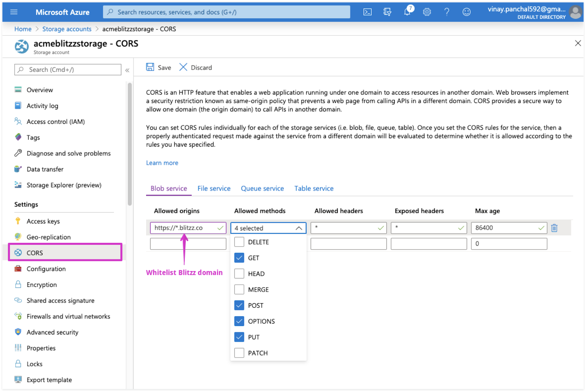Open the Directory and subscription filter icon

coord(387,12)
